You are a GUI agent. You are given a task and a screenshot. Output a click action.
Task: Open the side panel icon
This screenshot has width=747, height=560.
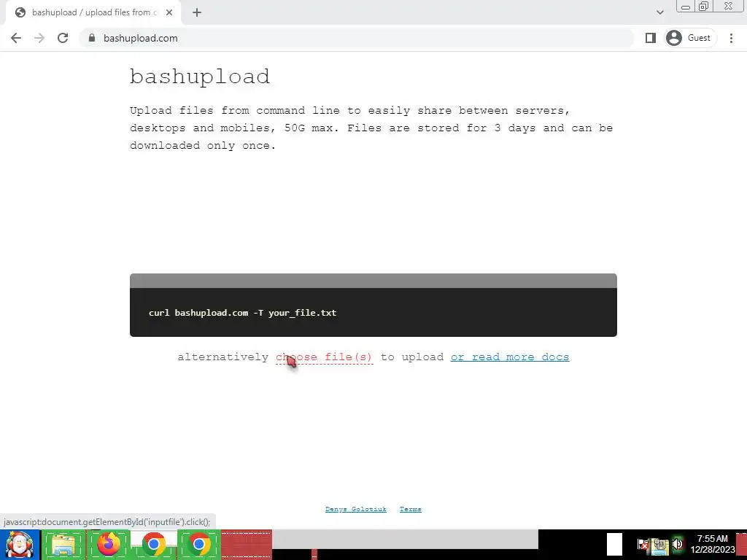click(x=650, y=38)
